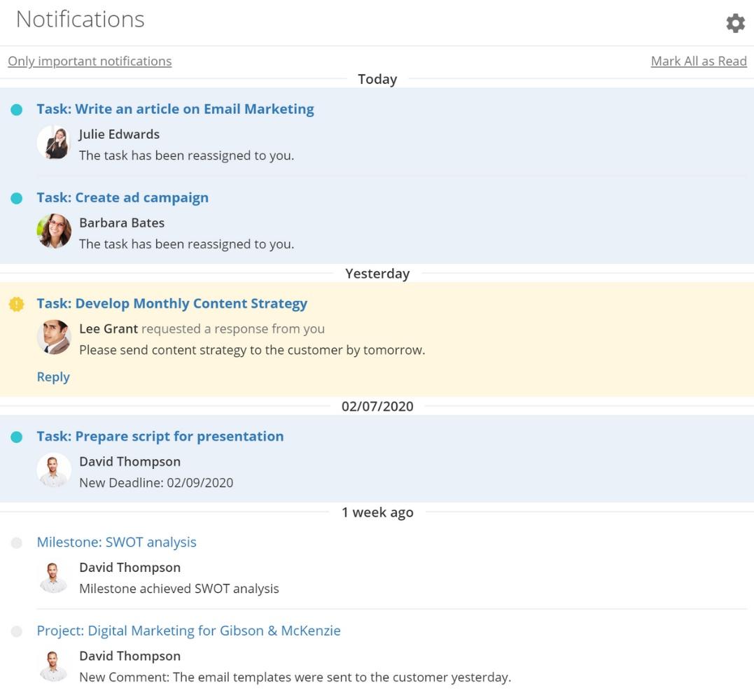Open task Create ad campaign
The width and height of the screenshot is (754, 700).
coord(123,197)
